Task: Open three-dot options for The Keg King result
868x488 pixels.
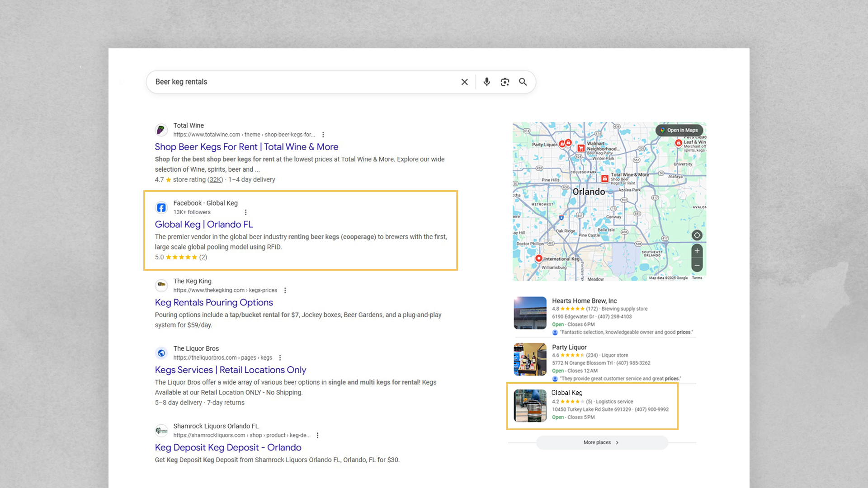Action: point(285,290)
